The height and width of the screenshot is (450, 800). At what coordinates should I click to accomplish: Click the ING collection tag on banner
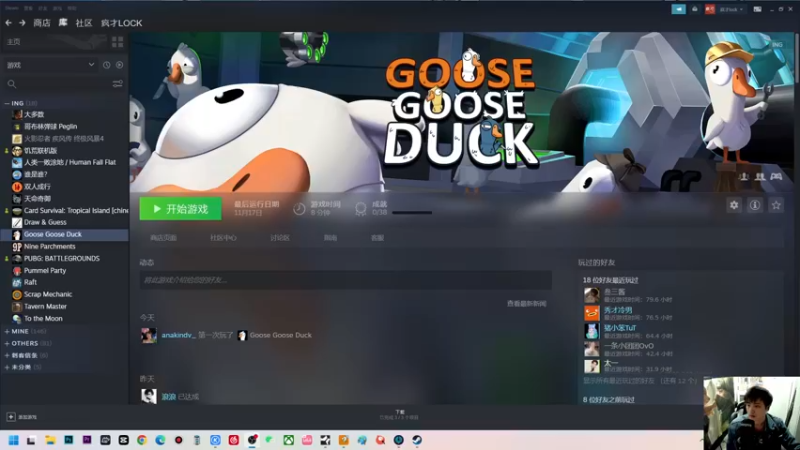pyautogui.click(x=777, y=45)
